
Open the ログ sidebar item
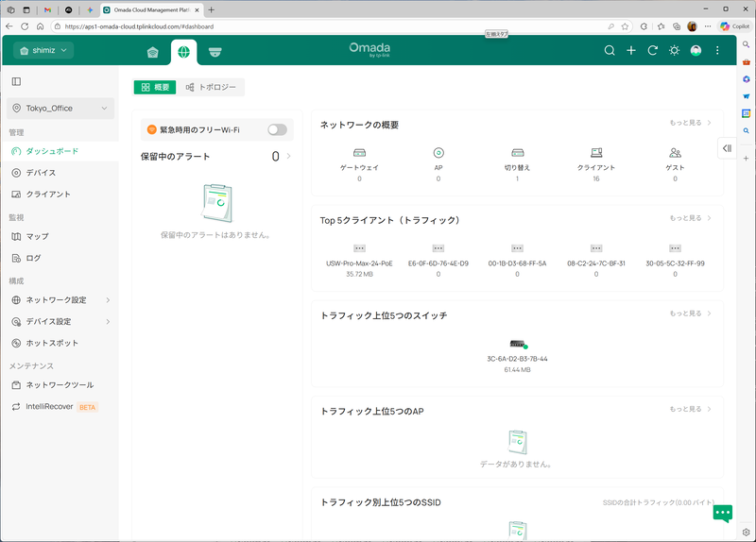pyautogui.click(x=59, y=258)
